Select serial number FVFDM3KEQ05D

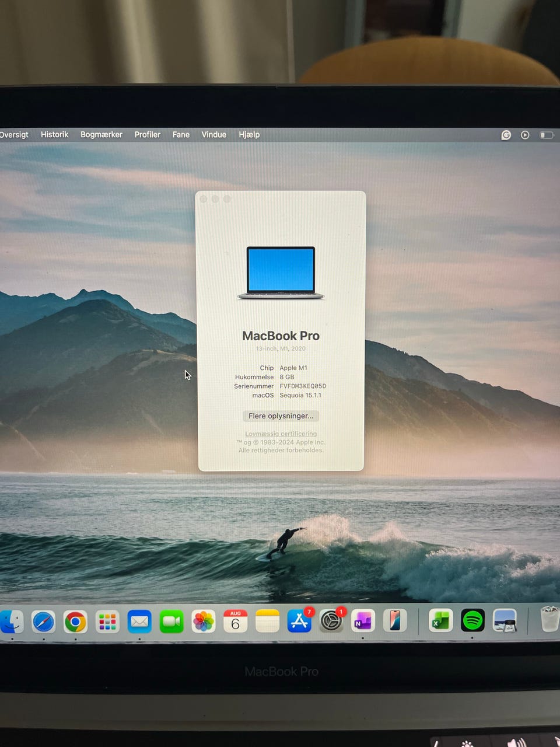click(303, 386)
